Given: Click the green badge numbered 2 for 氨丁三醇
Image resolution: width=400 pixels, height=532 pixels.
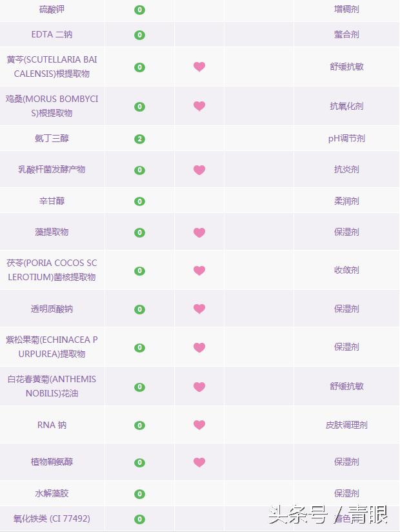Looking at the screenshot, I should [139, 139].
